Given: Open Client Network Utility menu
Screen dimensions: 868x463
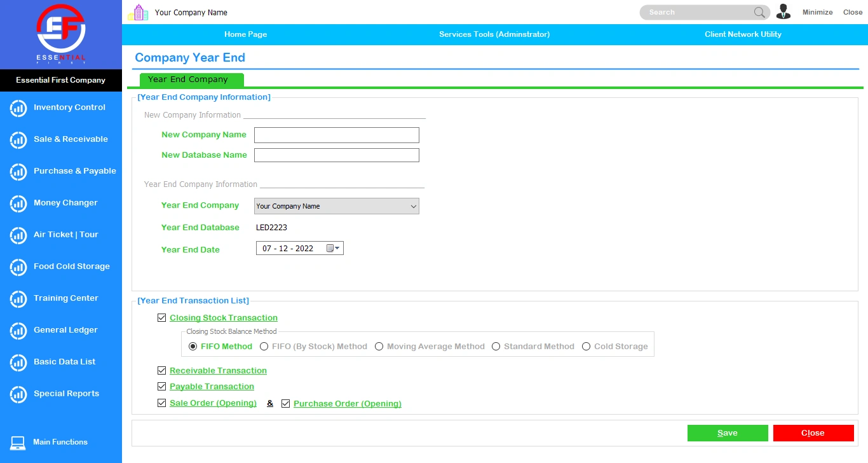Looking at the screenshot, I should pyautogui.click(x=743, y=34).
